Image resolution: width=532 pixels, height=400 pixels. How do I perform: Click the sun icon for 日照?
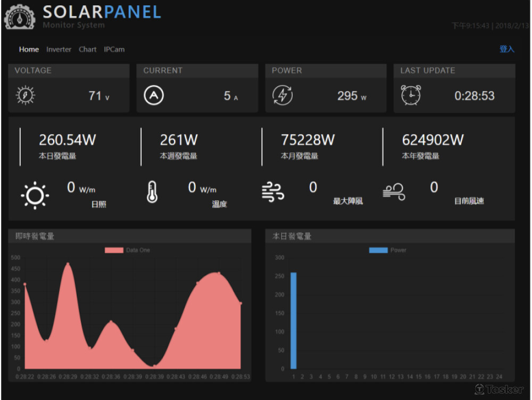(x=35, y=195)
